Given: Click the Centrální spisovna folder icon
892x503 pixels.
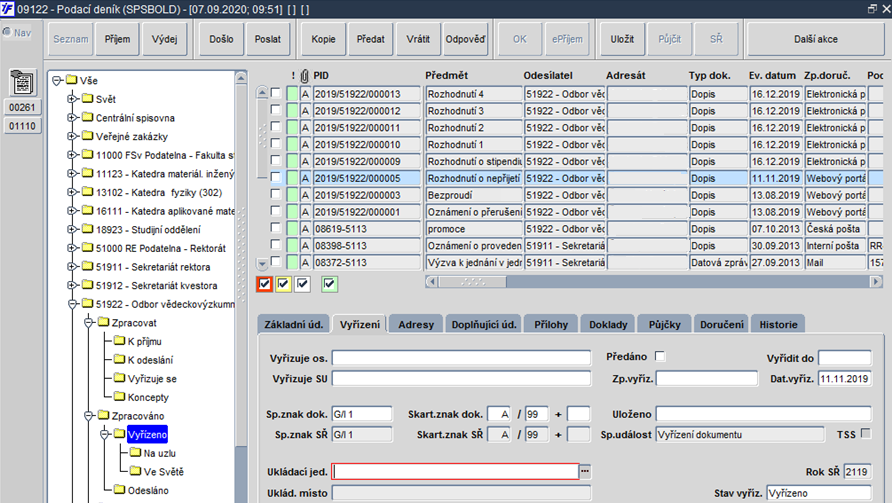Looking at the screenshot, I should tap(88, 117).
